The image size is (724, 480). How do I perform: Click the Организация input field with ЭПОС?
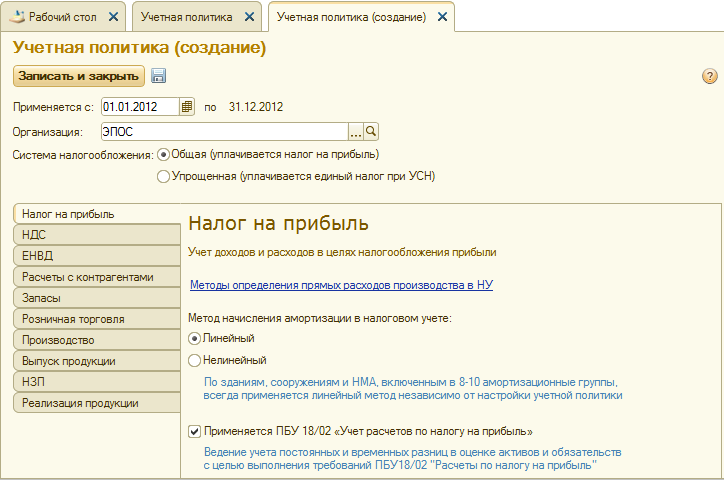pos(224,132)
